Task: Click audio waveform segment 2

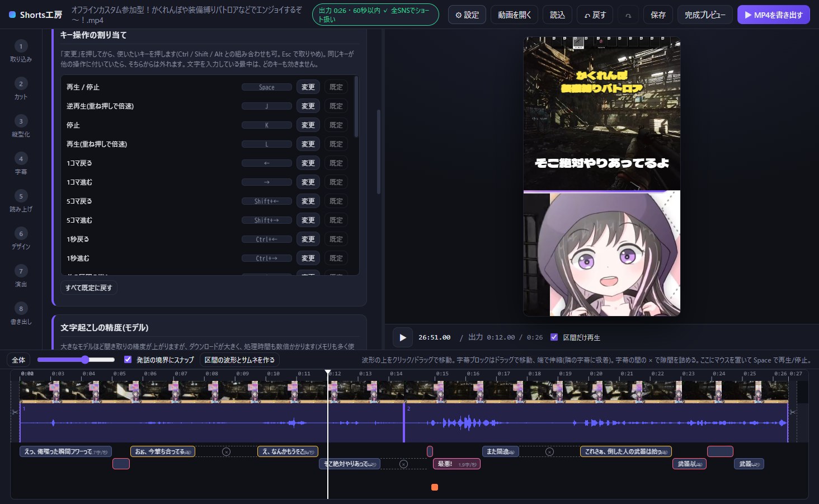Action: 596,423
